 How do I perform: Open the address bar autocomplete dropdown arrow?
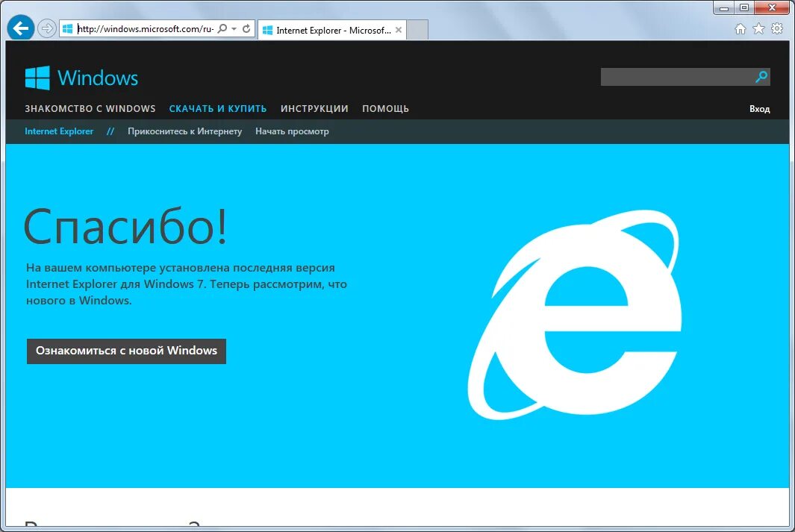click(234, 29)
